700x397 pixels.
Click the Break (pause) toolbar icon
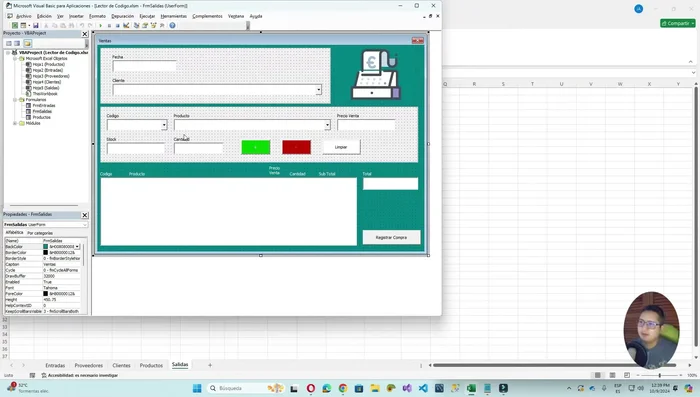pyautogui.click(x=109, y=25)
